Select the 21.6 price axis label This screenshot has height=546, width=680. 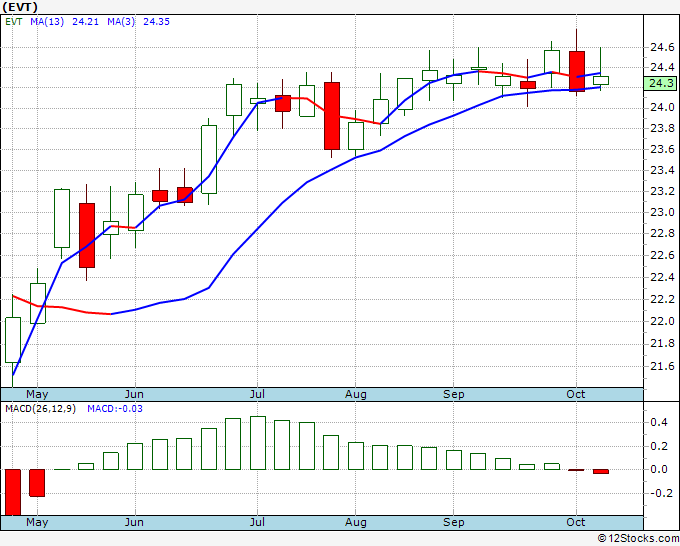pyautogui.click(x=662, y=366)
